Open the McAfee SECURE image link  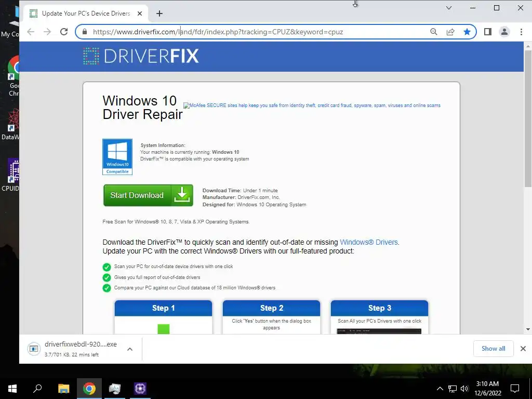312,105
